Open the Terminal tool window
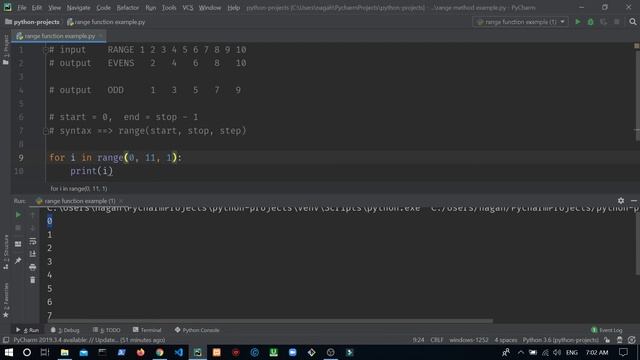The height and width of the screenshot is (360, 640). click(x=147, y=330)
